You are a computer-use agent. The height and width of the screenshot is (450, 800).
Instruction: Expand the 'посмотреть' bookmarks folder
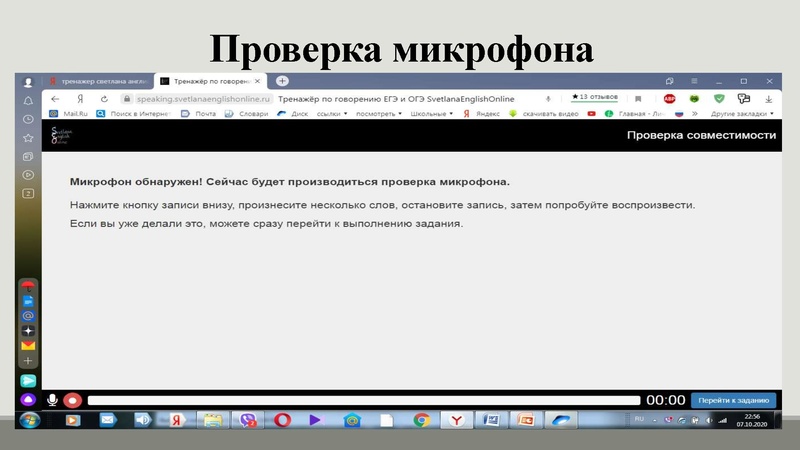(x=379, y=114)
